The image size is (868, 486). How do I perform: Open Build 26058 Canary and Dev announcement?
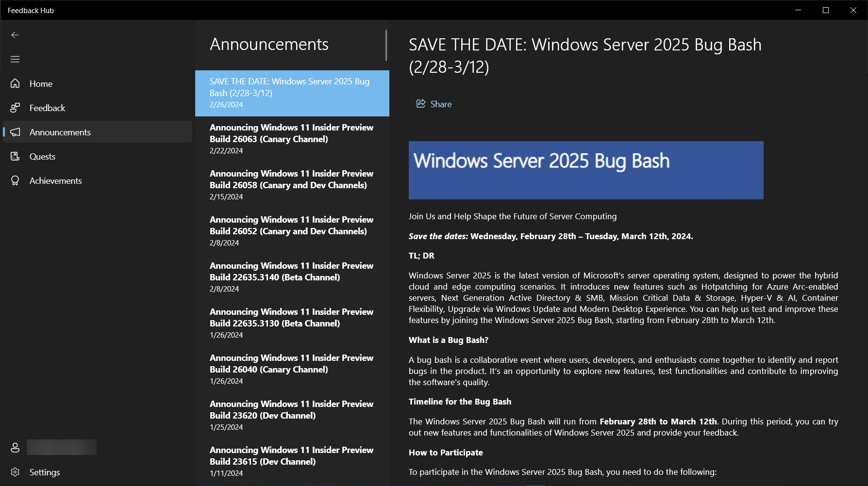coord(292,185)
